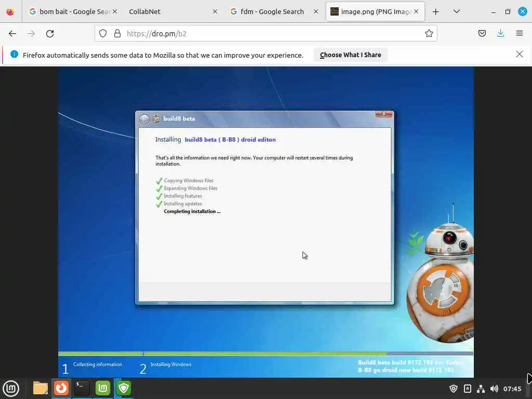Switch to the bom bait Google Search tab
Viewport: 532px width, 399px height.
[73, 11]
